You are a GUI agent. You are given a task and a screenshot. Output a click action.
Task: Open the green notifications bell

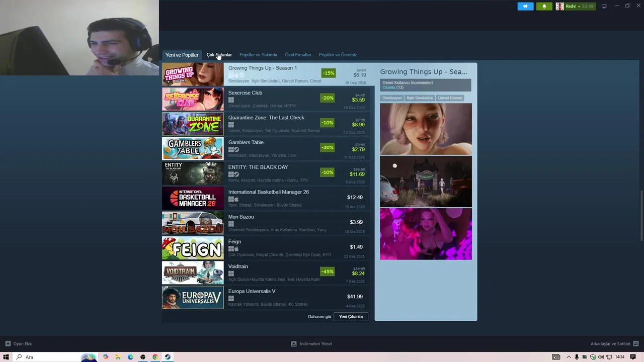(x=544, y=7)
